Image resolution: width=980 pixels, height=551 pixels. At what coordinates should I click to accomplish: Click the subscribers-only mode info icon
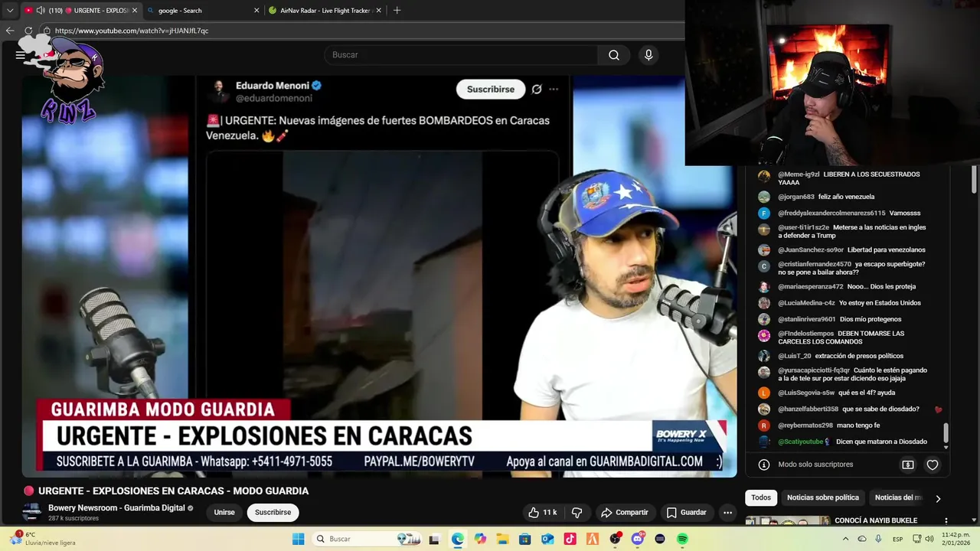tap(763, 465)
